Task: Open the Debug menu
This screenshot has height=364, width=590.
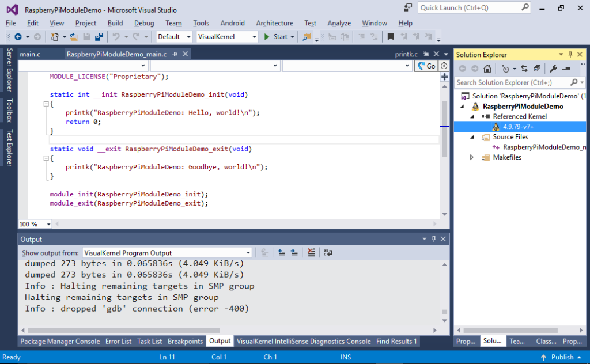Action: tap(144, 23)
